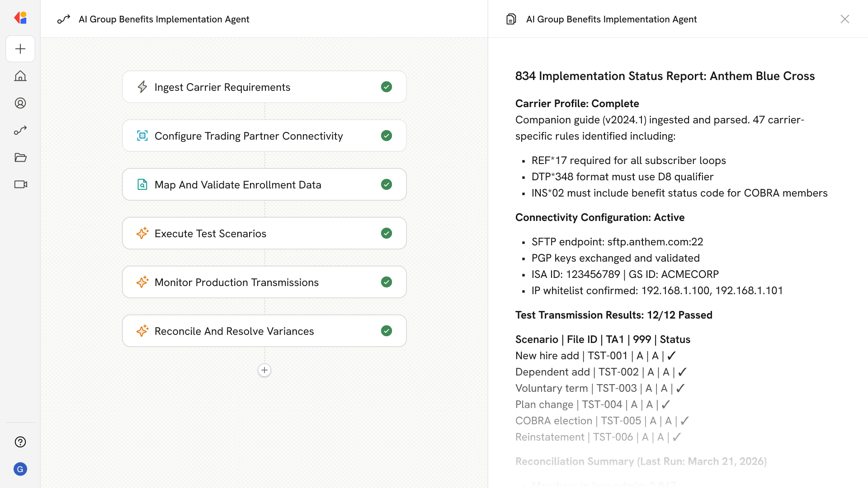Click the AI Group Benefits Implementation Agent title at top left
Screen dimensions: 868x488
pos(164,19)
